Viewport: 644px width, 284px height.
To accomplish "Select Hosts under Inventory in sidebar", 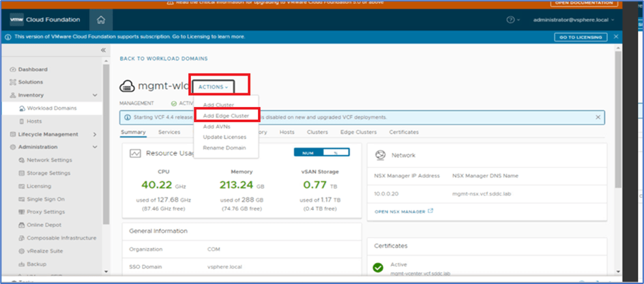I will 35,121.
